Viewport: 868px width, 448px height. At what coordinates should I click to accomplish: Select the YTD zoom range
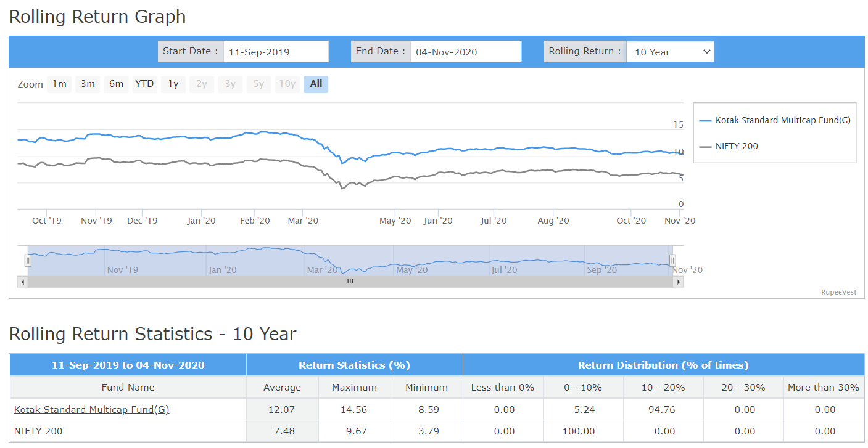pyautogui.click(x=144, y=84)
